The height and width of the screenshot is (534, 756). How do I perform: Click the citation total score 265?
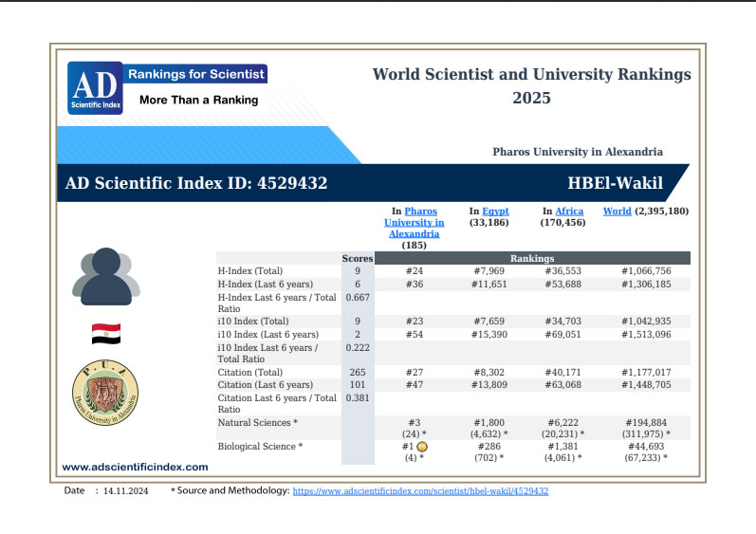pos(358,372)
